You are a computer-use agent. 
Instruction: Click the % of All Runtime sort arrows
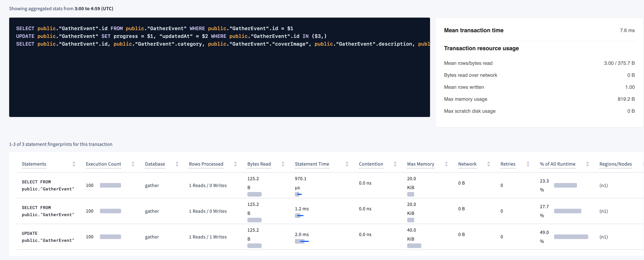coord(588,164)
